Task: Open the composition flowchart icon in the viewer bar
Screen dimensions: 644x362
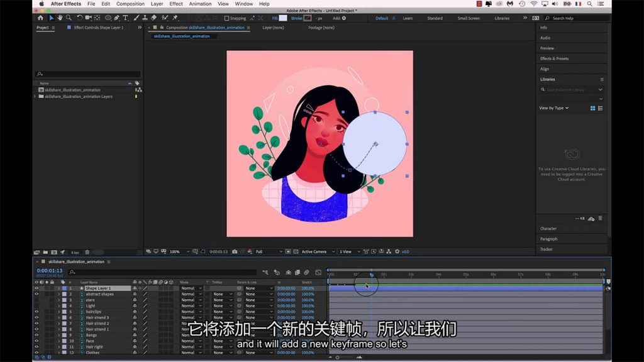Action: 389,251
